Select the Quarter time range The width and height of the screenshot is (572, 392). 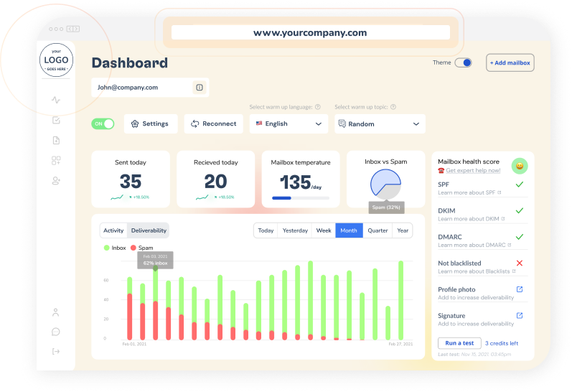point(378,230)
